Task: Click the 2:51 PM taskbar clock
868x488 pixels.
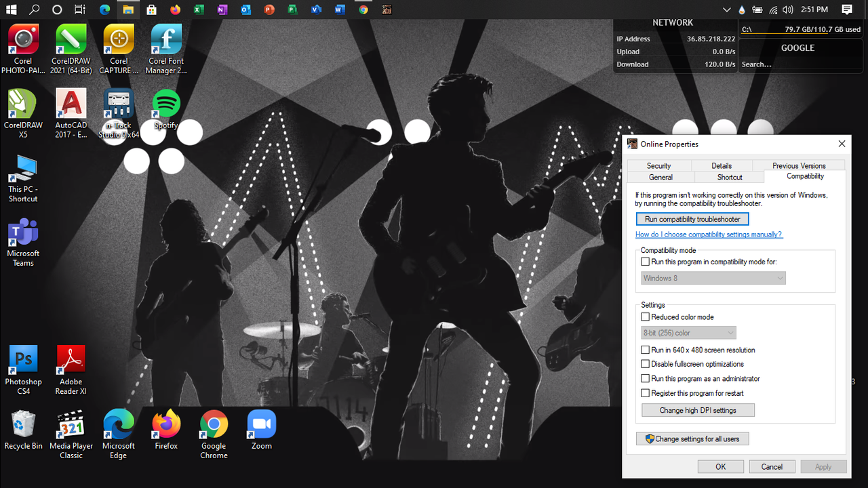Action: coord(814,9)
